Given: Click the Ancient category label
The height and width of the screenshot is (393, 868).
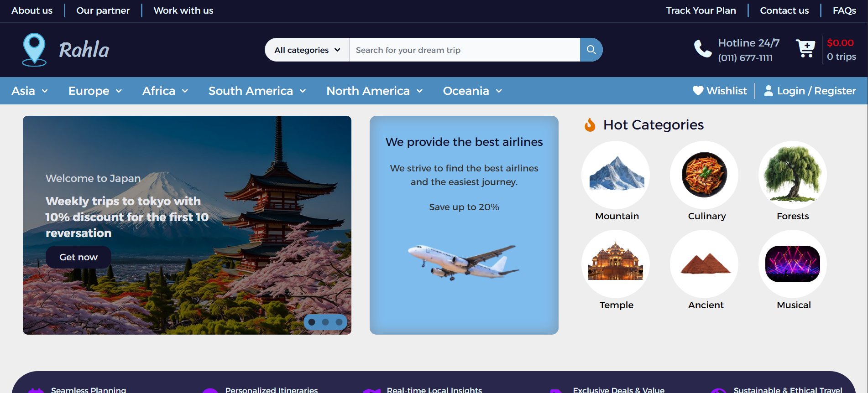Looking at the screenshot, I should pos(706,305).
